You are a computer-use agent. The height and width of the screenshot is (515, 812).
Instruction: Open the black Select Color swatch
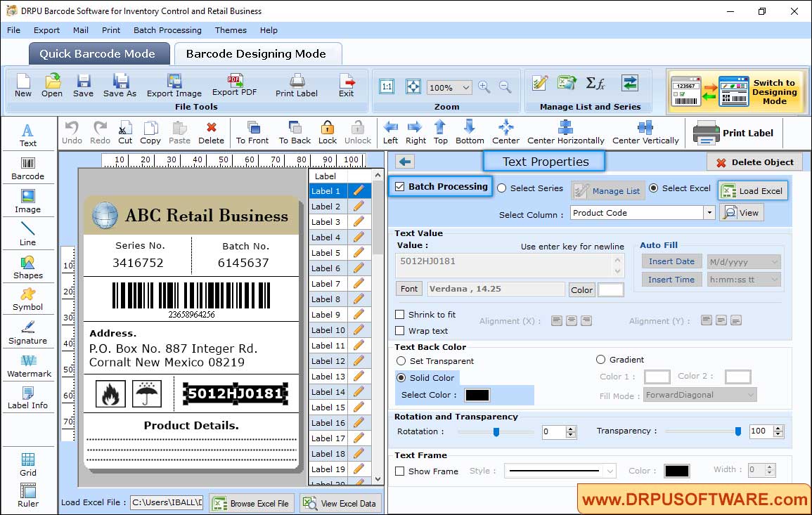tap(477, 395)
